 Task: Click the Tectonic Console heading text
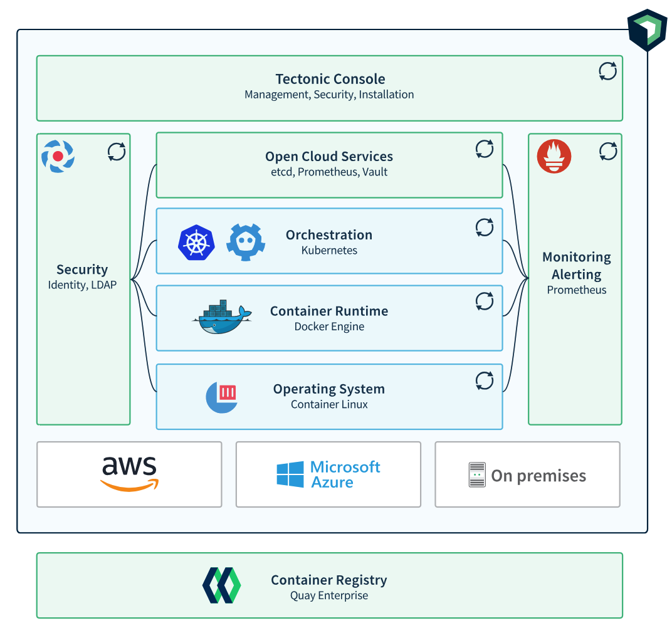tap(330, 79)
